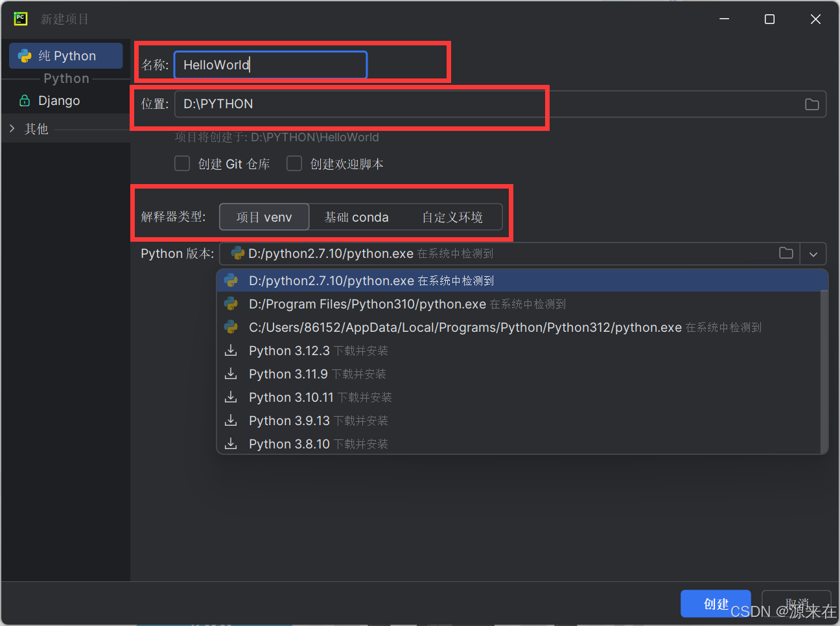Click download icon beside Python 3.12.3
Image resolution: width=840 pixels, height=626 pixels.
click(x=231, y=351)
